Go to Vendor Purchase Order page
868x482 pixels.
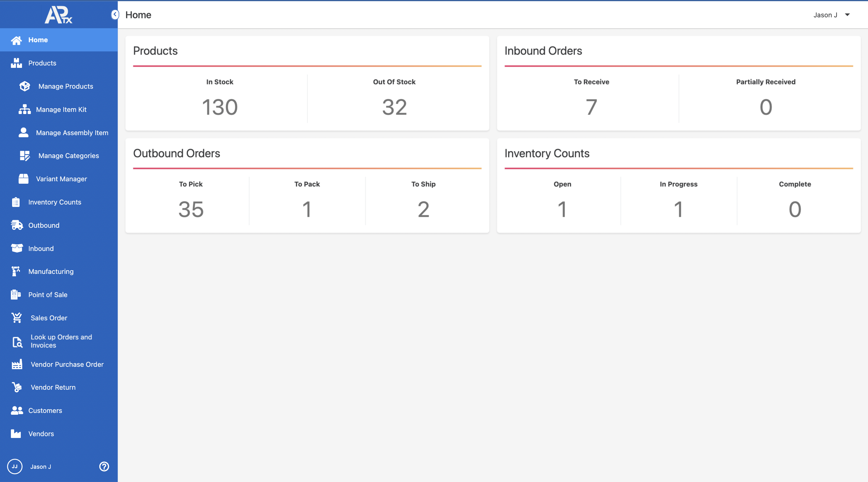click(67, 364)
